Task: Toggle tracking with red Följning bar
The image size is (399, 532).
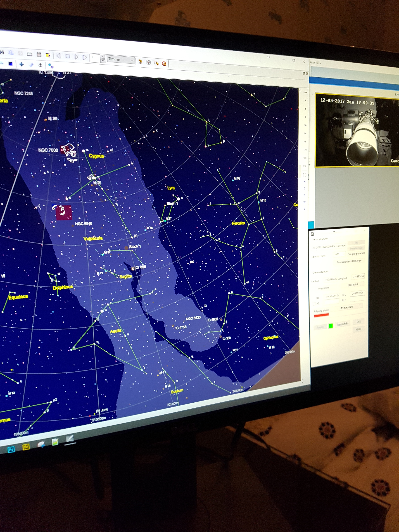Action: [321, 315]
